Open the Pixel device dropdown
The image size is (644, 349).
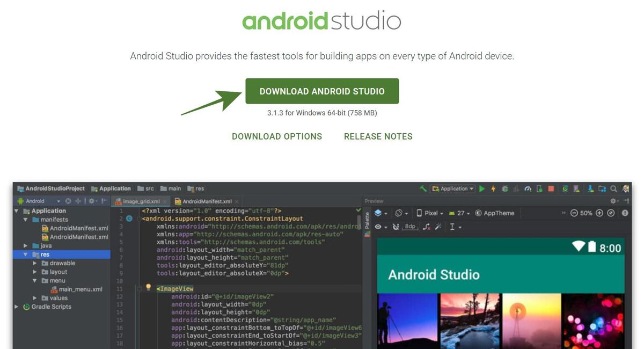tap(429, 213)
